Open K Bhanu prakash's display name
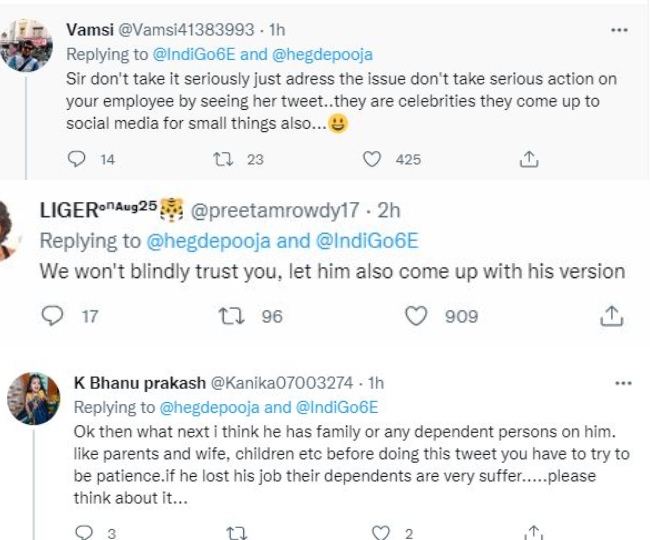The image size is (650, 540). (137, 383)
